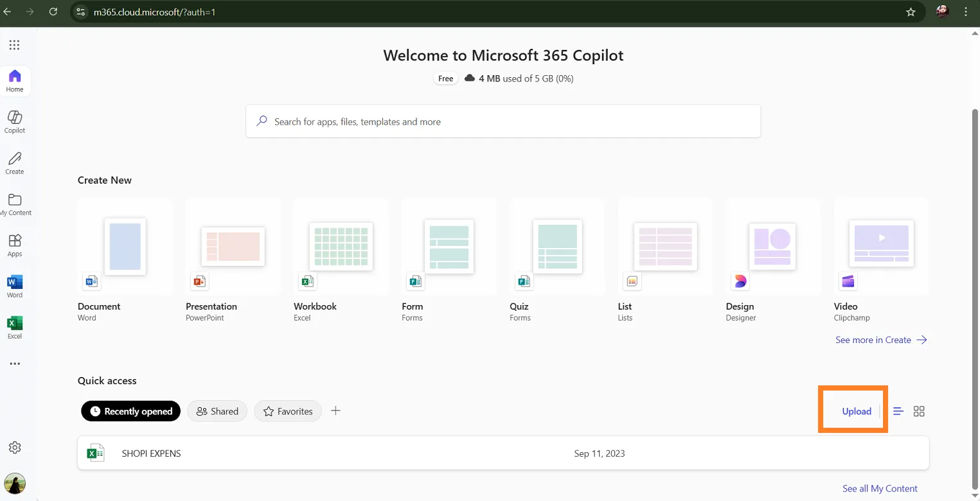Open the SHOPI EXPENS file
The width and height of the screenshot is (980, 501).
pos(503,453)
